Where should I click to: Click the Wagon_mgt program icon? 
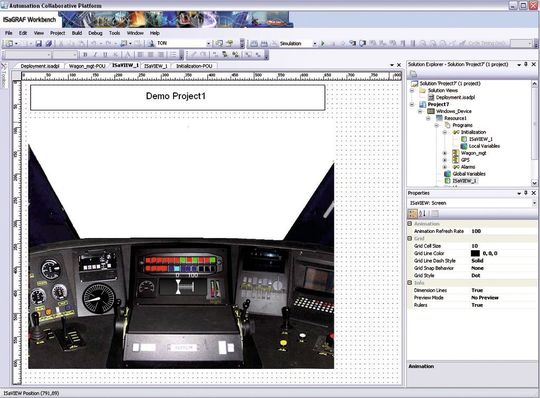(456, 153)
